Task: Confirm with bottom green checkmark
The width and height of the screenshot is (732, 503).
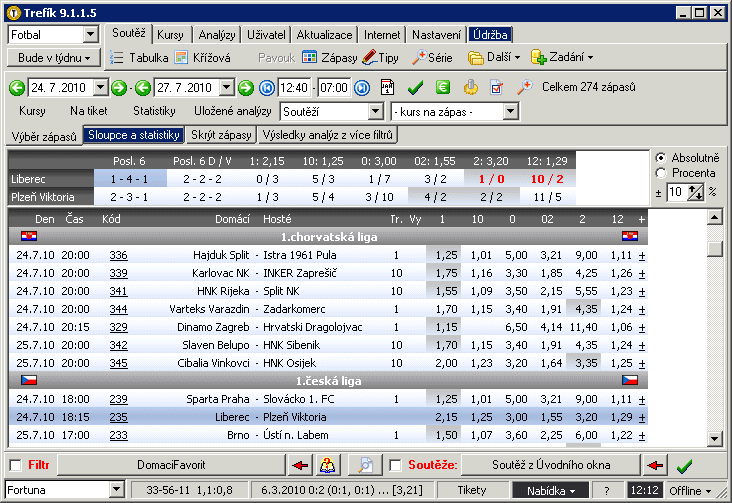Action: [x=684, y=466]
